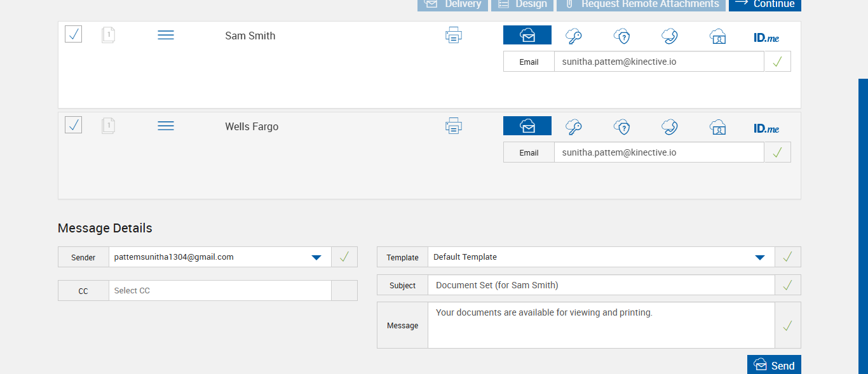The width and height of the screenshot is (868, 374).
Task: Choose key authentication icon for Sam Smith
Action: (x=574, y=36)
